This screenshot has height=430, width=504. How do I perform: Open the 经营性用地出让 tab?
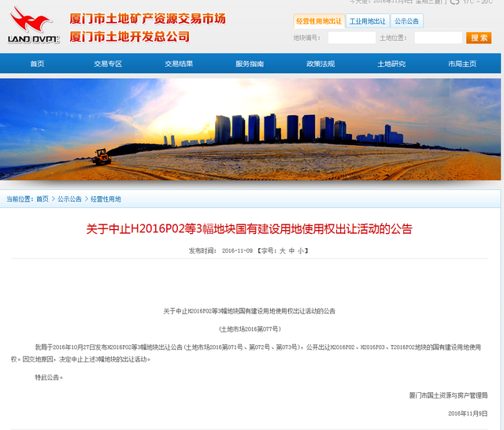(319, 21)
